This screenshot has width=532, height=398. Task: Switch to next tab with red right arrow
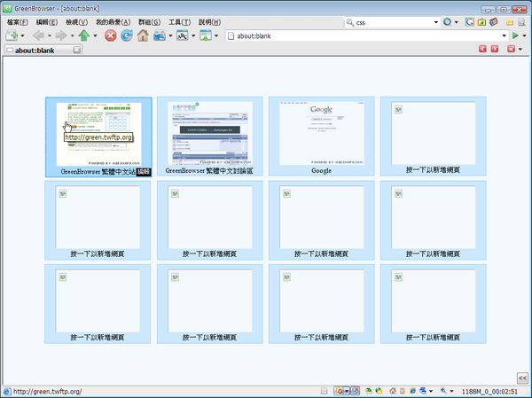click(495, 49)
